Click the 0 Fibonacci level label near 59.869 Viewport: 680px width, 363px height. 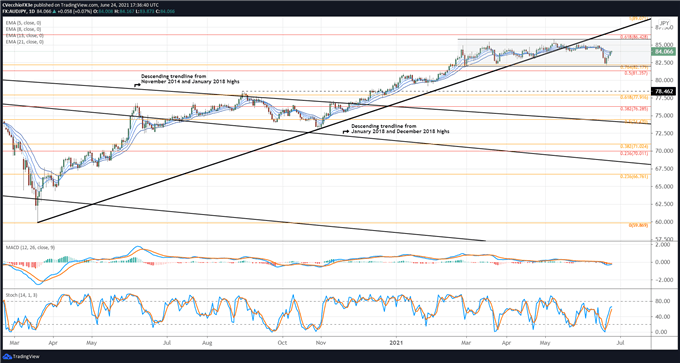point(638,225)
